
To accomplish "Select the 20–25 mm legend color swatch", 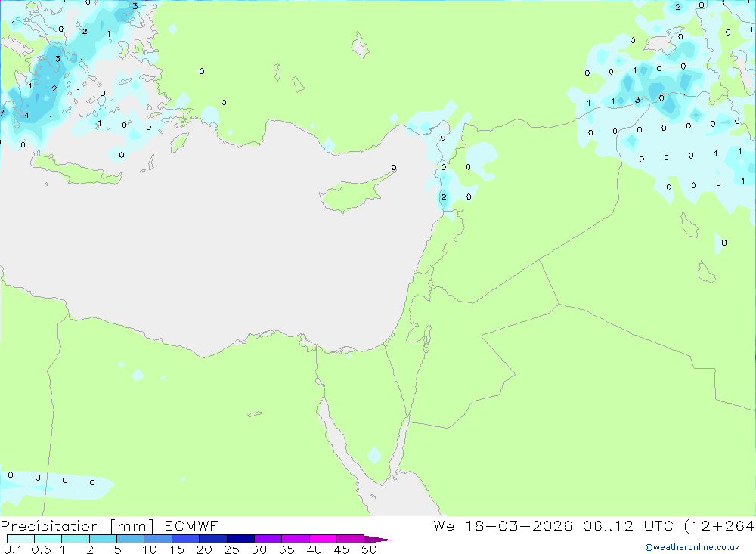I will (213, 539).
